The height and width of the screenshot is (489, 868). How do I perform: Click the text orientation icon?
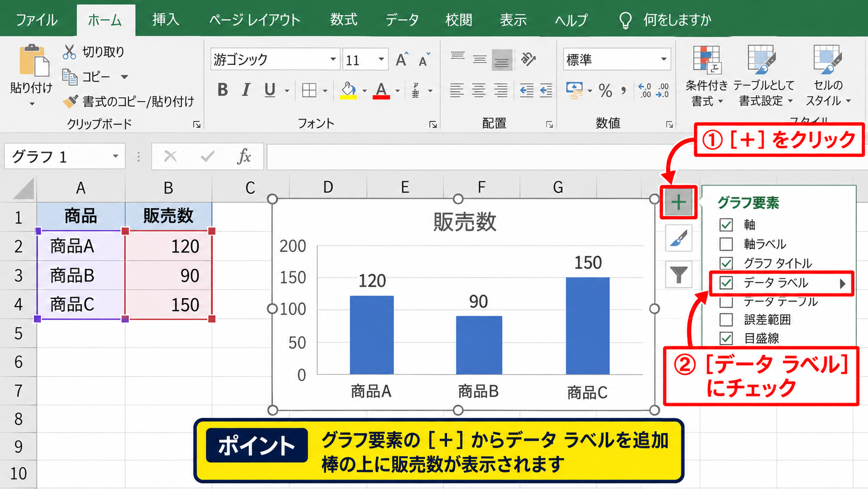(528, 59)
